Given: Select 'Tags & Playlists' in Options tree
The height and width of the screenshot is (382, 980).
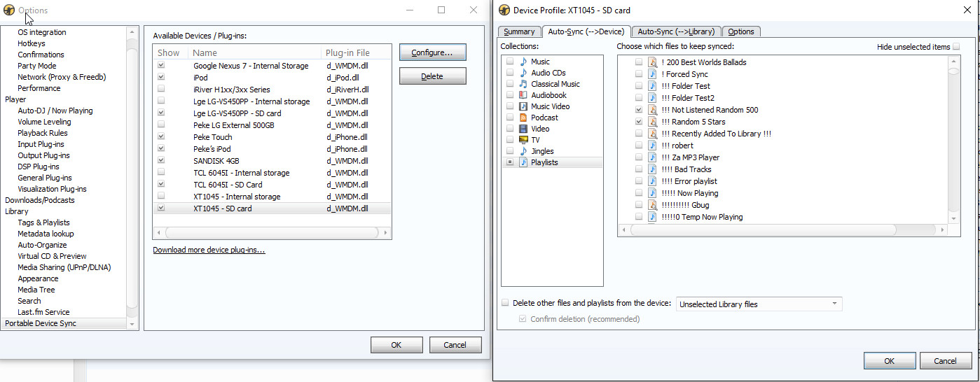Looking at the screenshot, I should 43,222.
